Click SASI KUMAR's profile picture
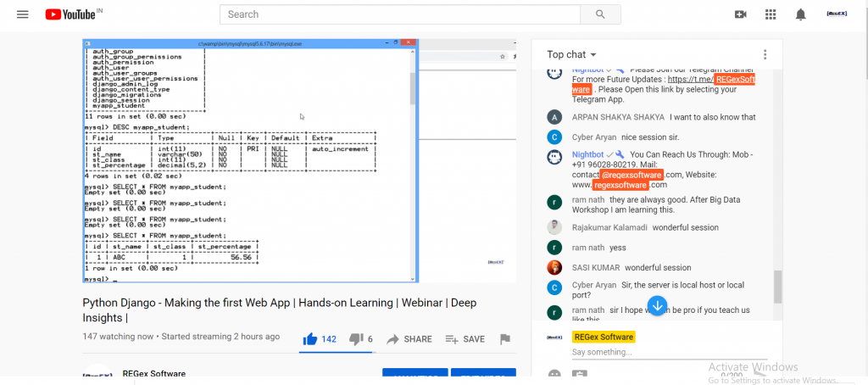868x385 pixels. [554, 268]
